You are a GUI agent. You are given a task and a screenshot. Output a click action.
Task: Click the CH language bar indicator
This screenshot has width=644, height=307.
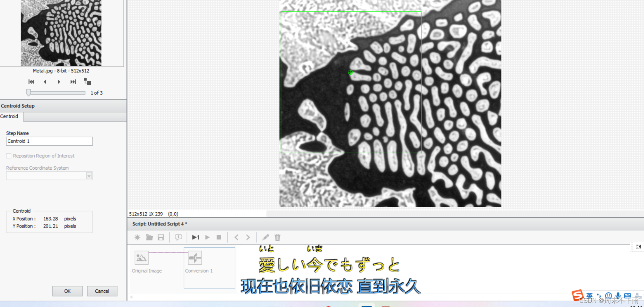coord(638,247)
